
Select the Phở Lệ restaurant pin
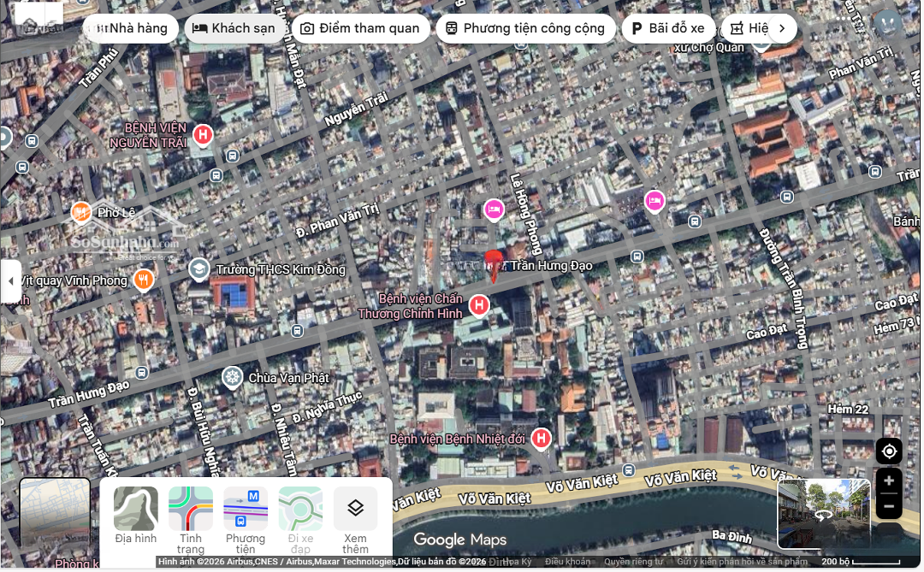point(80,211)
